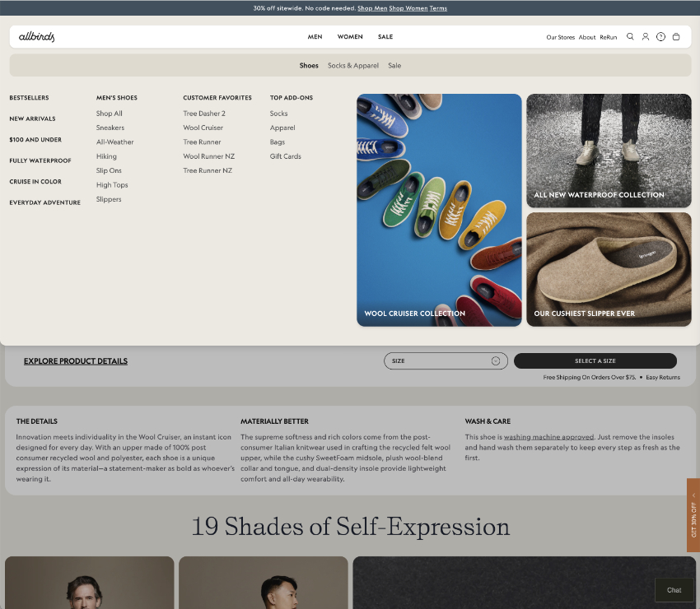The height and width of the screenshot is (609, 700).
Task: Click the Get 30% Off side tab
Action: 693,515
